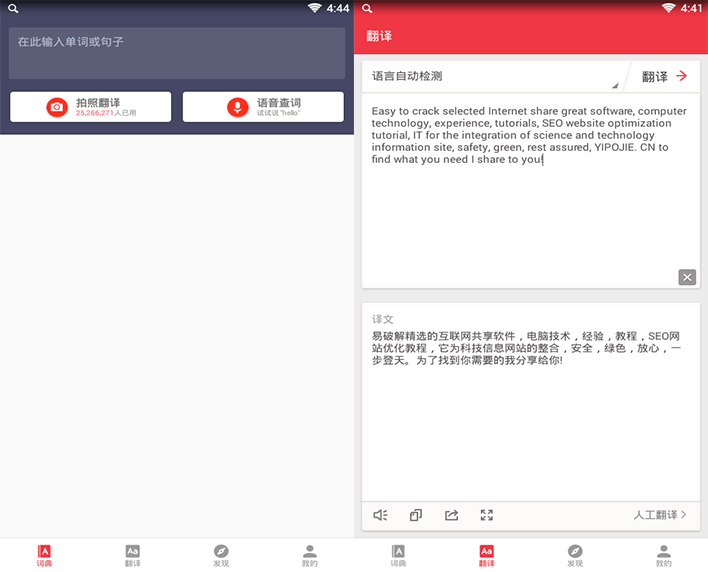708x572 pixels.
Task: Tap the microphone icon for 语音查询
Action: tap(237, 107)
